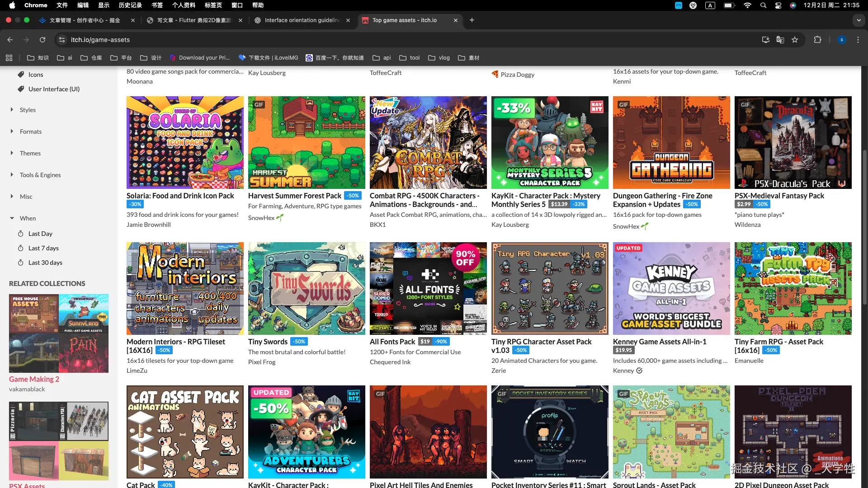Expand the Tools & Engines section

[40, 175]
